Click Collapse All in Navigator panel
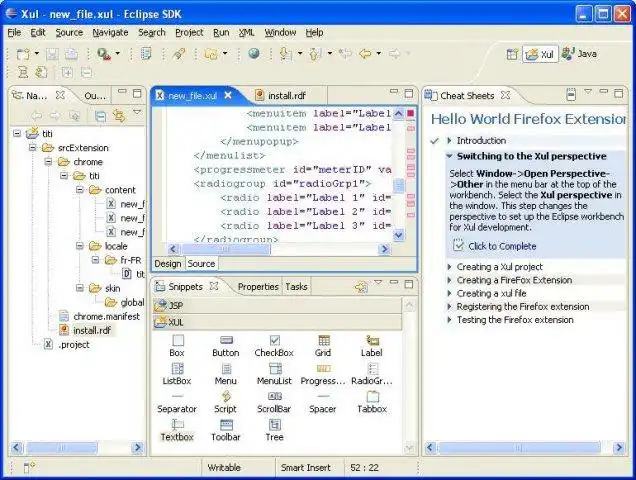 (100, 116)
